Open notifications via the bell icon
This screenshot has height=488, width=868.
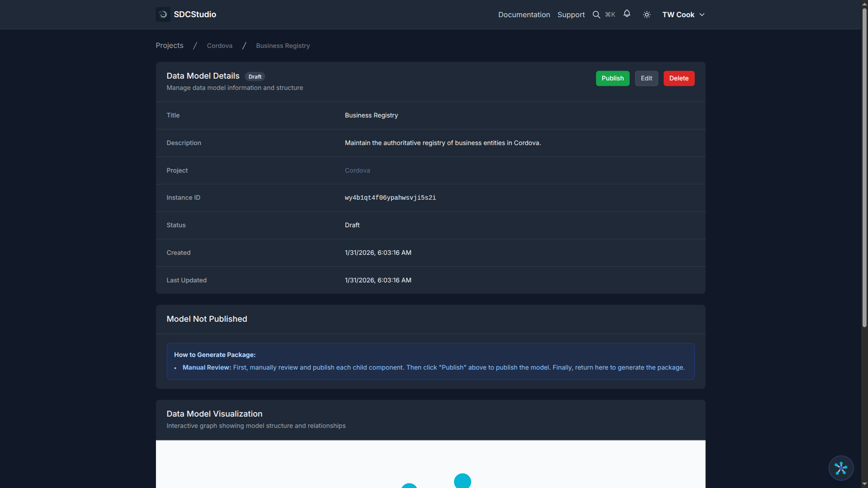(627, 14)
